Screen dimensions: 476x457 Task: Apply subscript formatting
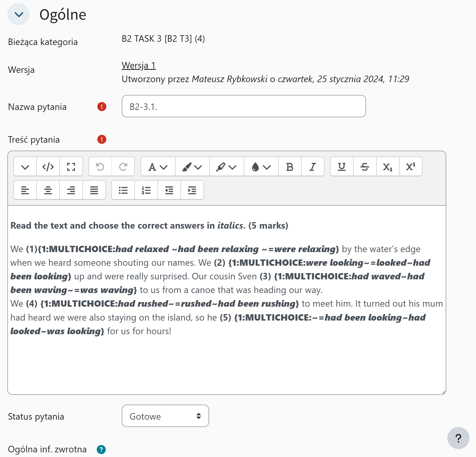[x=388, y=167]
